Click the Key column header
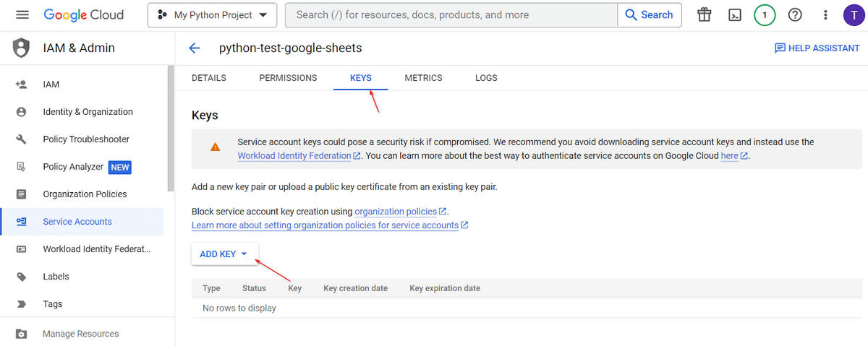This screenshot has width=868, height=346. pyautogui.click(x=294, y=288)
